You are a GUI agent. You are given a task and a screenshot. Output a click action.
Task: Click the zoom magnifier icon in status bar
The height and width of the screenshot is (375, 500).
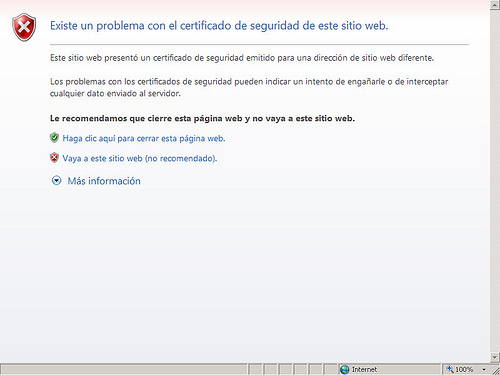point(450,369)
